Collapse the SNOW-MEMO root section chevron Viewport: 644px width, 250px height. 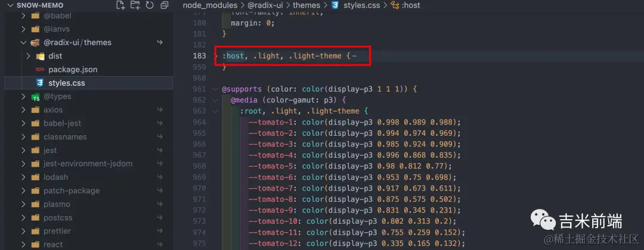click(x=10, y=5)
